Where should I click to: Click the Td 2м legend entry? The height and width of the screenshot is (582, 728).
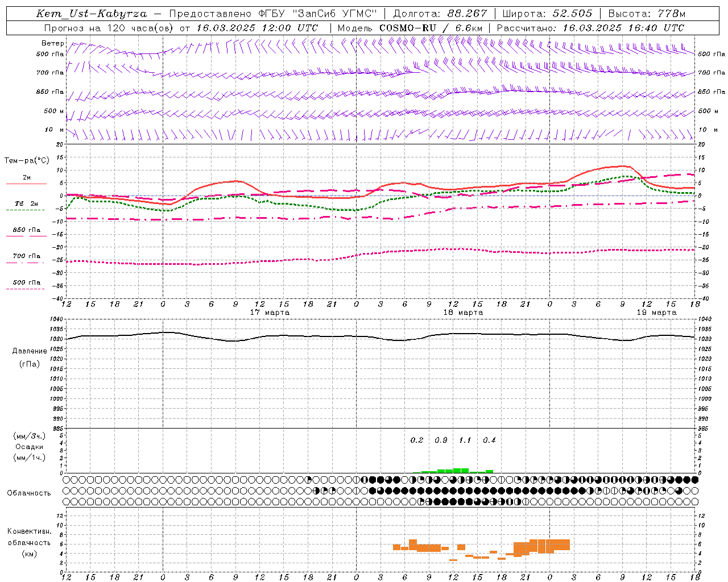(27, 203)
